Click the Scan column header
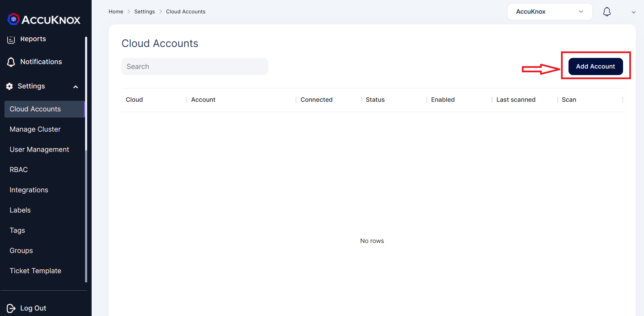Viewport: 644px width, 316px height. point(569,100)
